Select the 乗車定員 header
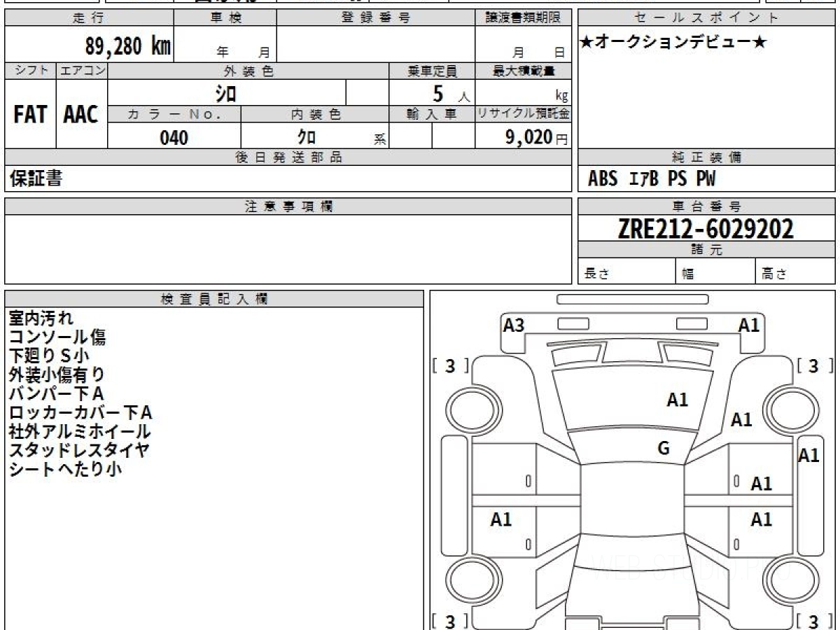840x630 pixels. point(432,71)
